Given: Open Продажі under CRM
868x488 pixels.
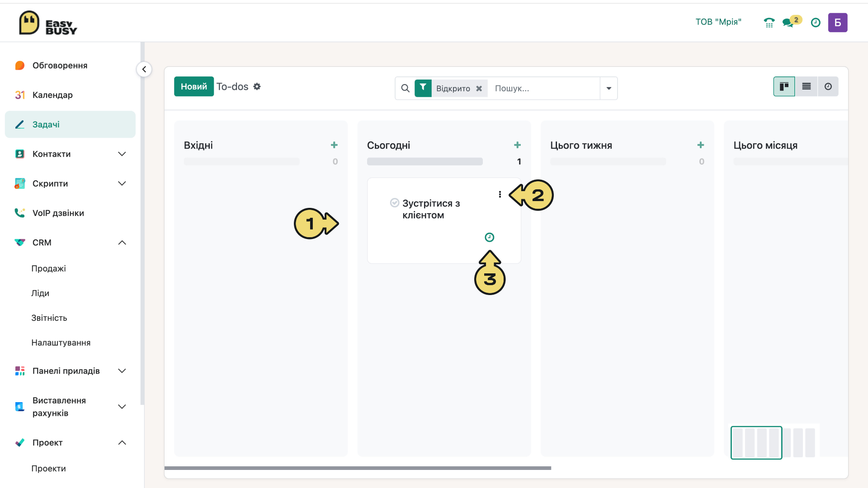Looking at the screenshot, I should (x=48, y=268).
